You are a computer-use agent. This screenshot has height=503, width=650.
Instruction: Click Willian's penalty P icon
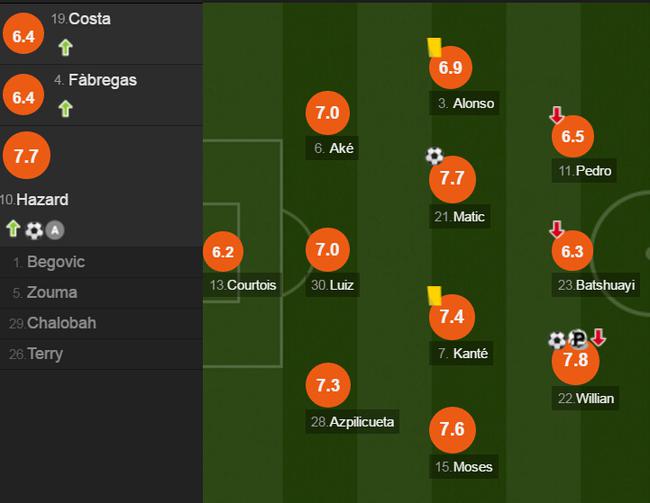tap(577, 339)
